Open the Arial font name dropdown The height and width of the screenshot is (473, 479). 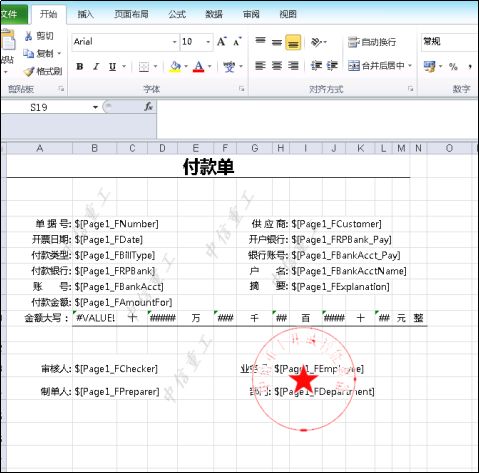174,42
